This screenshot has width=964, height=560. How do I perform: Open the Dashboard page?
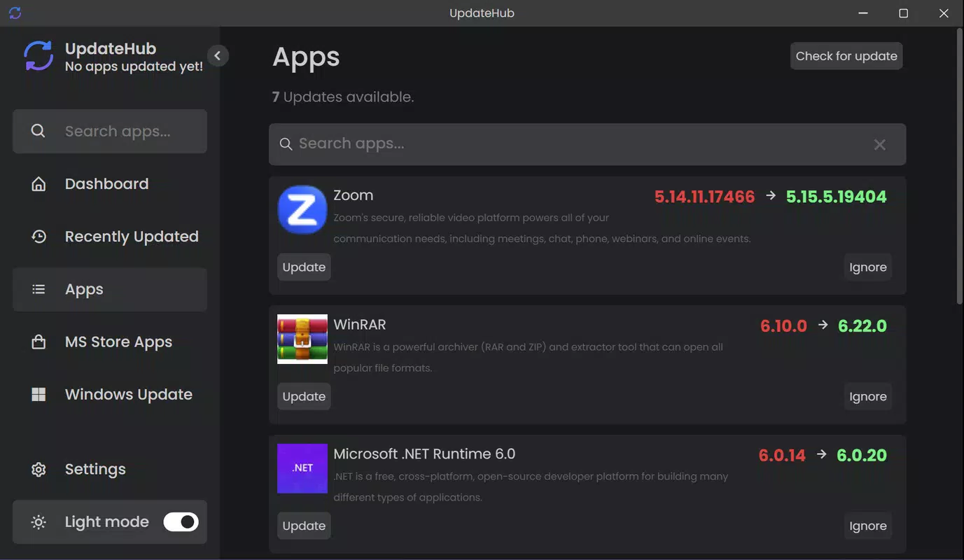(110, 183)
